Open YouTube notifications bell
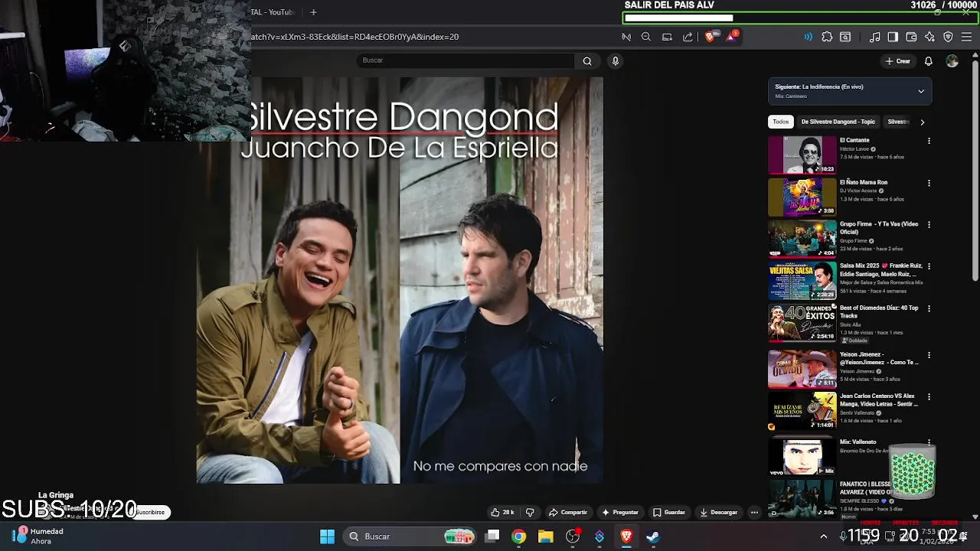980x551 pixels. pos(928,61)
